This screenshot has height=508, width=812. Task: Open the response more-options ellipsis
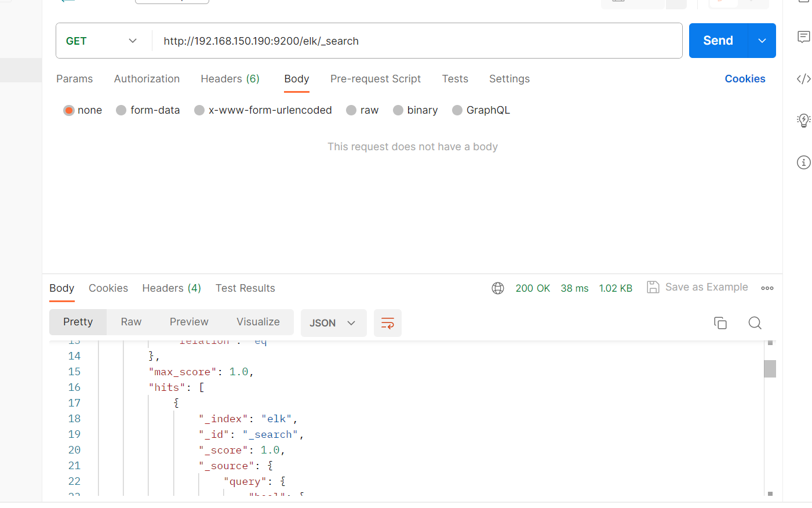(767, 288)
